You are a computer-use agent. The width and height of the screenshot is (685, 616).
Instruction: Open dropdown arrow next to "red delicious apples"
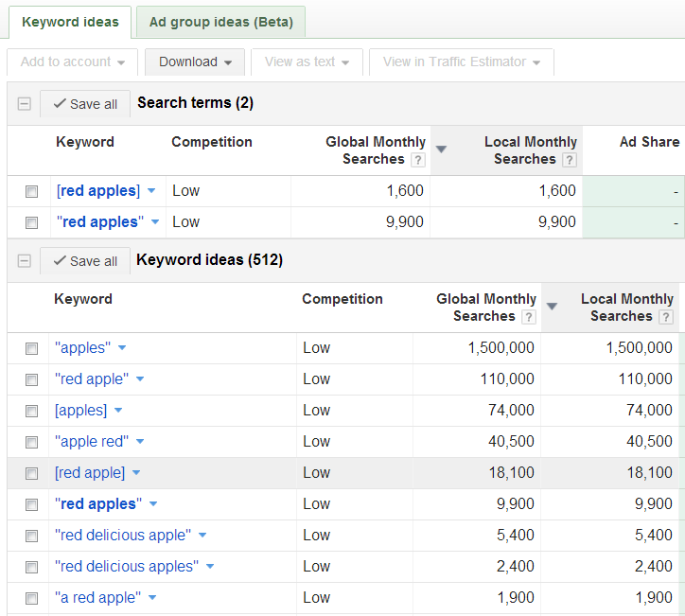click(x=210, y=567)
